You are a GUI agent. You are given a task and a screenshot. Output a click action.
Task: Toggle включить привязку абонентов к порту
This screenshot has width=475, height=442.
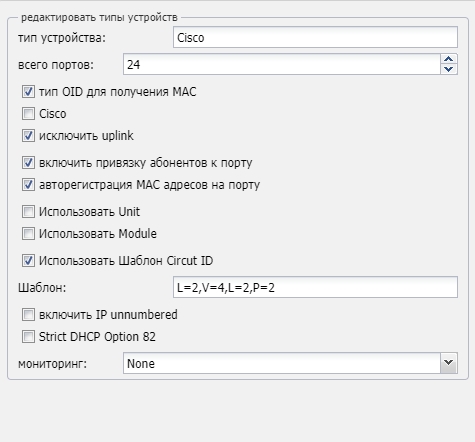coord(28,163)
